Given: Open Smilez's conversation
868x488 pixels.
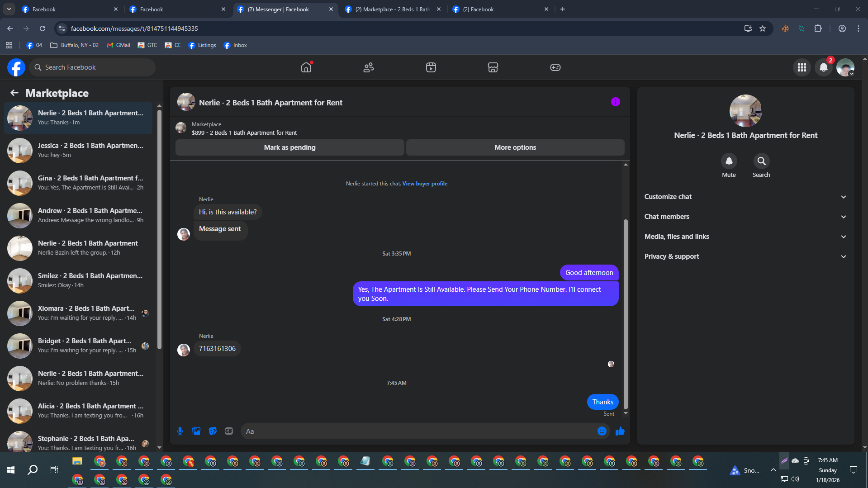Looking at the screenshot, I should [78, 281].
